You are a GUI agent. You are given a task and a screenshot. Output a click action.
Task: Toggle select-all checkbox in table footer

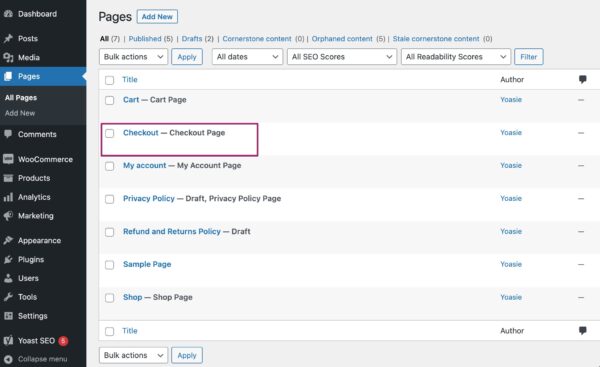(x=109, y=331)
